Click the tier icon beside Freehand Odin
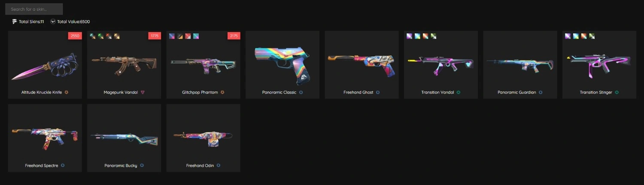Viewport: 644px width, 185px height. (219, 165)
